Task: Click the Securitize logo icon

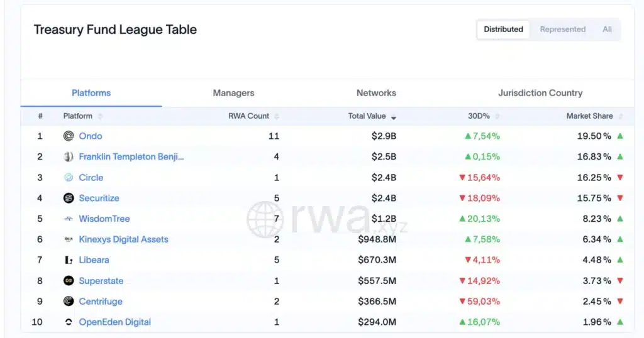Action: (69, 198)
